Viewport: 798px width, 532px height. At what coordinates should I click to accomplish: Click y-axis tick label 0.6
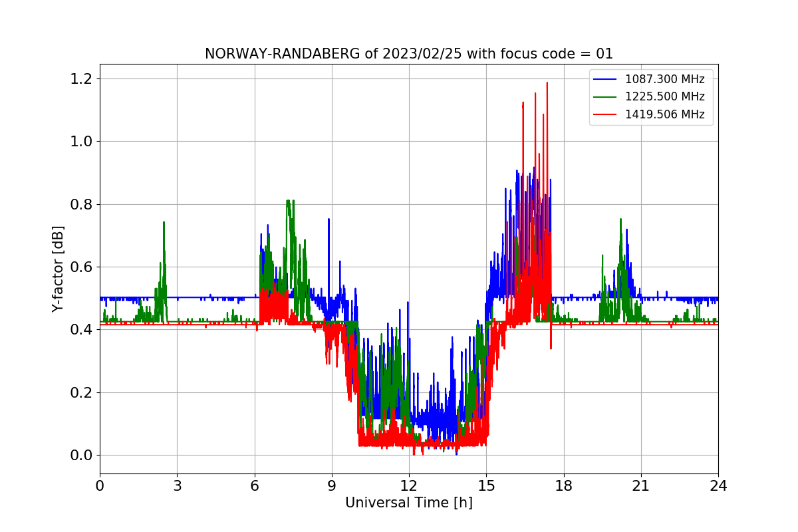click(82, 267)
